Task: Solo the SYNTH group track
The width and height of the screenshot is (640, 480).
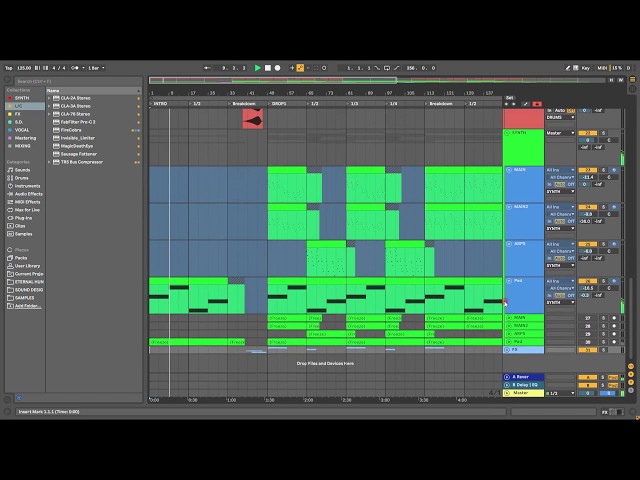Action: (x=604, y=133)
